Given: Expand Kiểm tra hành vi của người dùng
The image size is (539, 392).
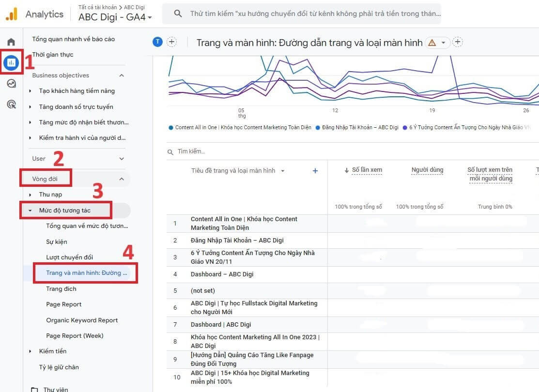Looking at the screenshot, I should tap(30, 138).
